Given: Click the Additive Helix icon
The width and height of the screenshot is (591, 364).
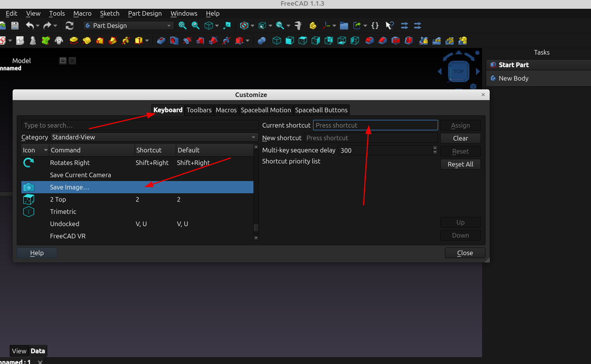Looking at the screenshot, I should pyautogui.click(x=126, y=40).
